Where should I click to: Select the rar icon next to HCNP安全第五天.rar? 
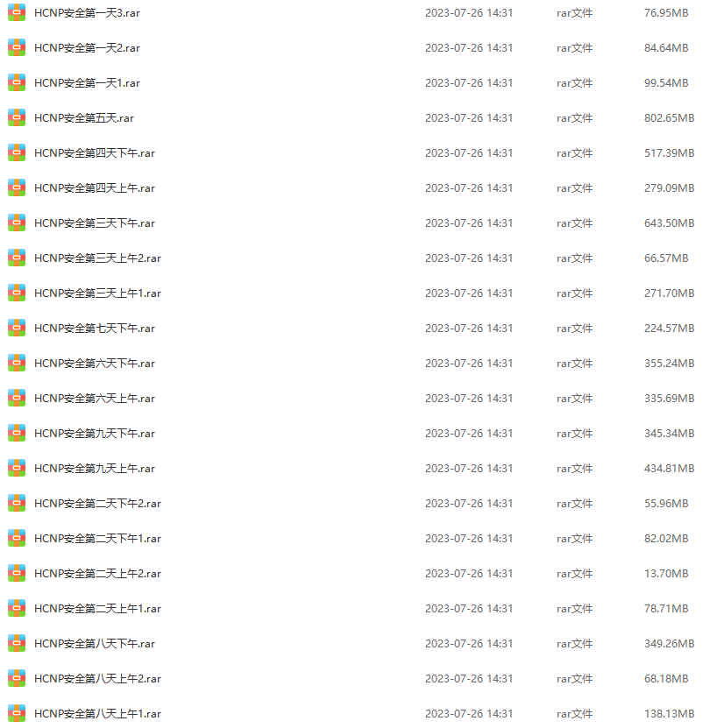point(17,118)
